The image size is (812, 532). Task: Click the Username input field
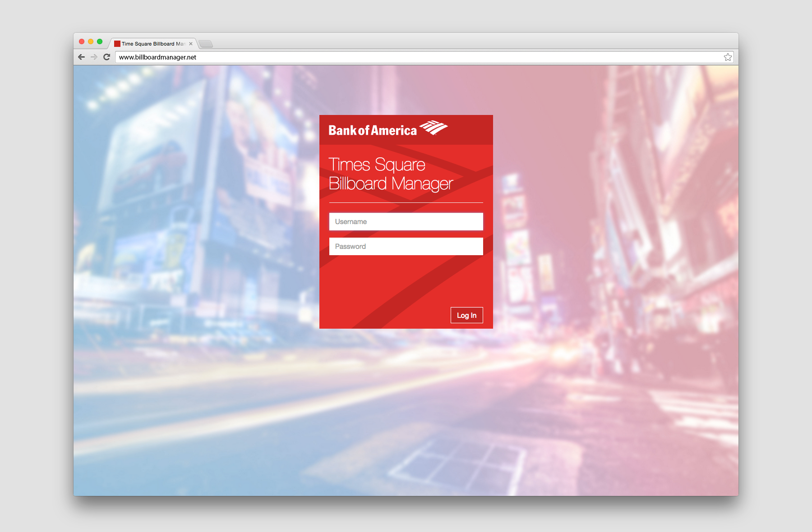tap(406, 221)
